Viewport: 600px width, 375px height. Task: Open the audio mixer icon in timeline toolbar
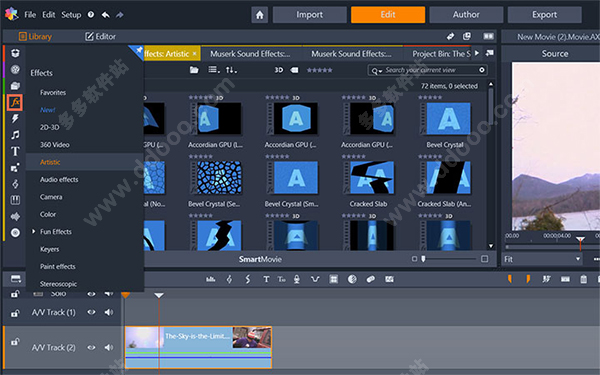pyautogui.click(x=210, y=279)
